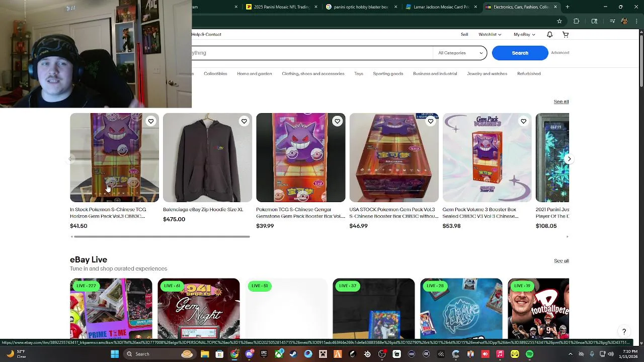Show previous items with carousel left arrow

(70, 159)
